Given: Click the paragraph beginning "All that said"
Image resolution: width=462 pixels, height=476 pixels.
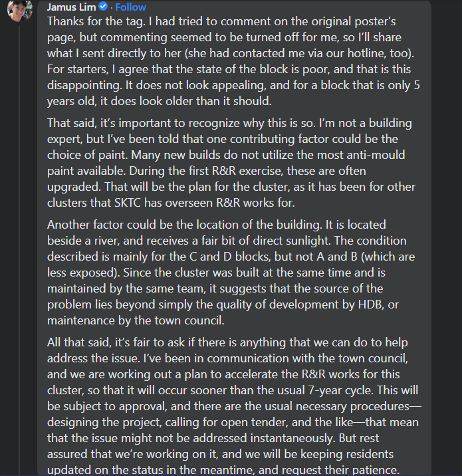Looking at the screenshot, I should (x=234, y=406).
